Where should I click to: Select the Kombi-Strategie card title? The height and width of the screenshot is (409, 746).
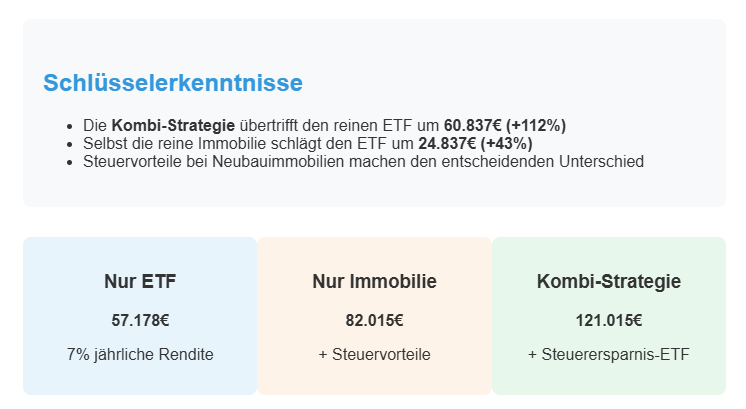coord(609,281)
